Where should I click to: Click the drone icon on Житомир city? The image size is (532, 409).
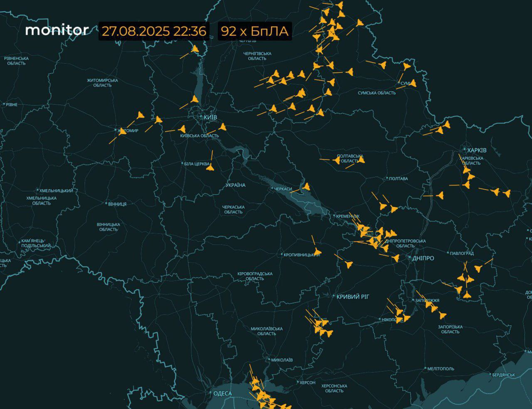pyautogui.click(x=122, y=132)
